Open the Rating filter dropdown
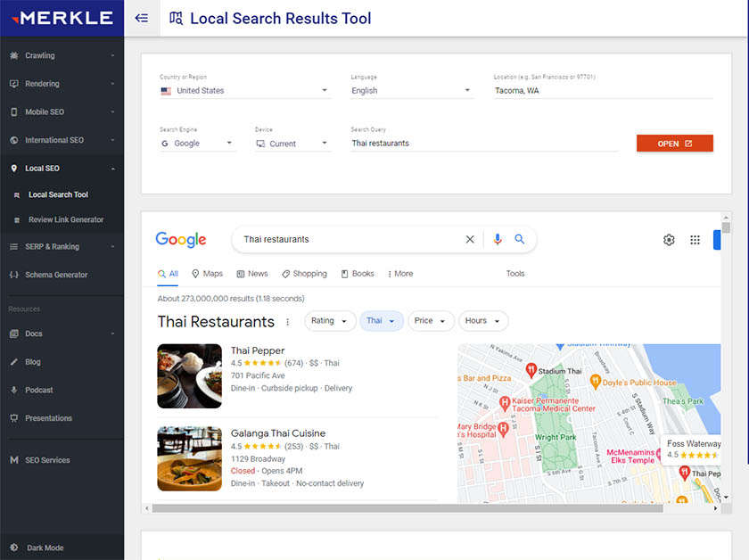Screen dimensions: 749x560 point(330,321)
